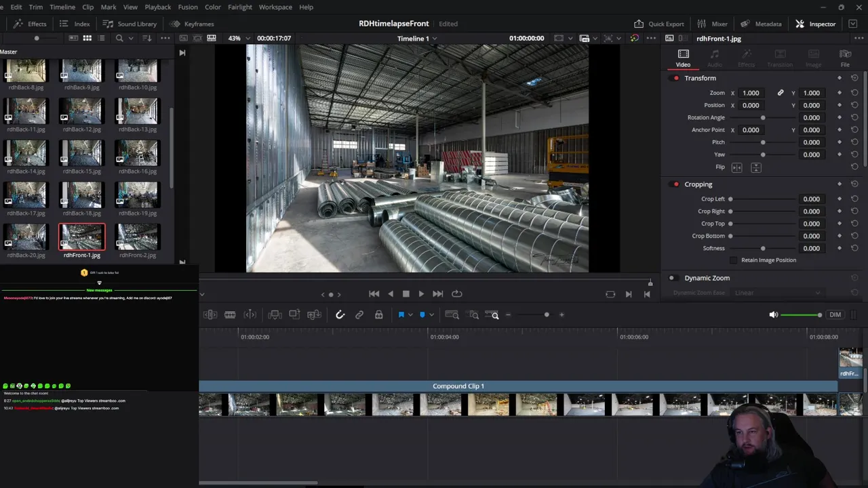Image resolution: width=868 pixels, height=488 pixels.
Task: Click the linked selection chain icon
Action: coord(359,314)
